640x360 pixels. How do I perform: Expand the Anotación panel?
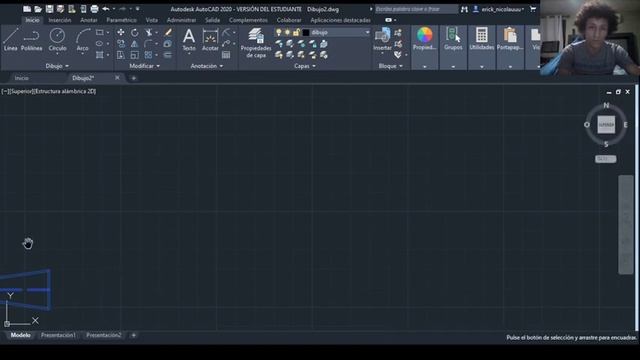[x=207, y=66]
